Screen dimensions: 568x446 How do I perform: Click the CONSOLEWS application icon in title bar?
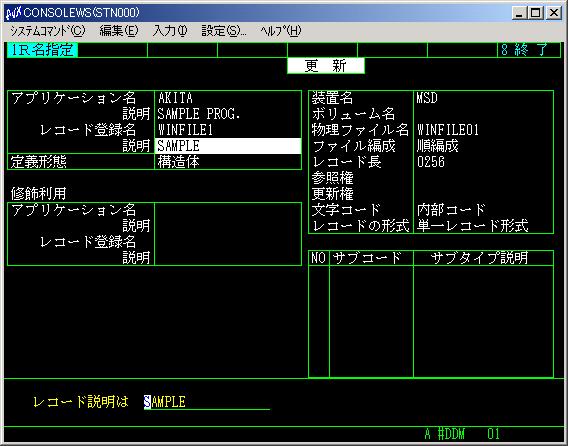(x=14, y=13)
